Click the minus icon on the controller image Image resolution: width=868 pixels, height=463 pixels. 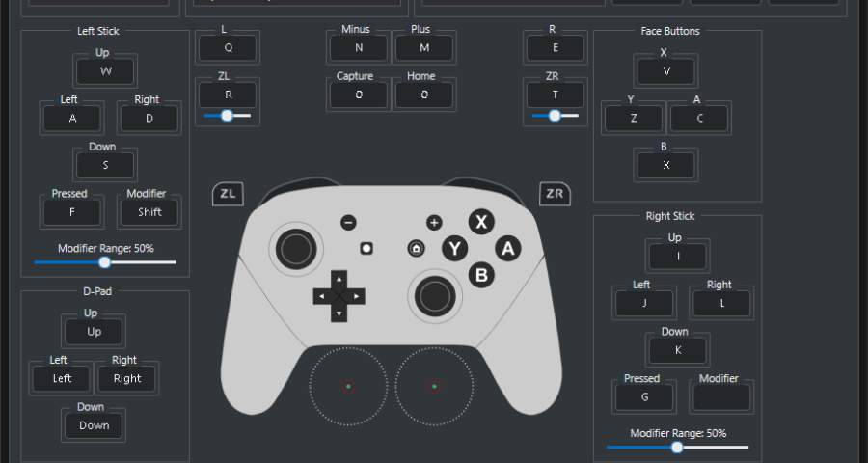point(349,223)
